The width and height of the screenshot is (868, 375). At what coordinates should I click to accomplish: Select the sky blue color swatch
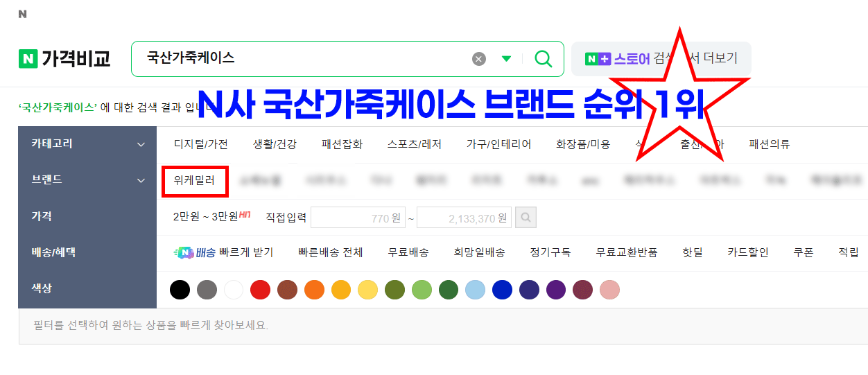pyautogui.click(x=475, y=290)
